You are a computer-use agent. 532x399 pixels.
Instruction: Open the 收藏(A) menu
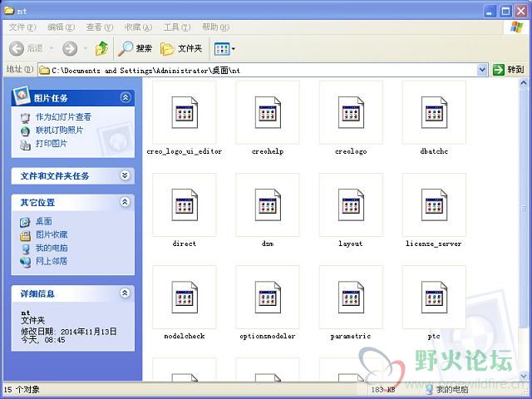pyautogui.click(x=139, y=27)
